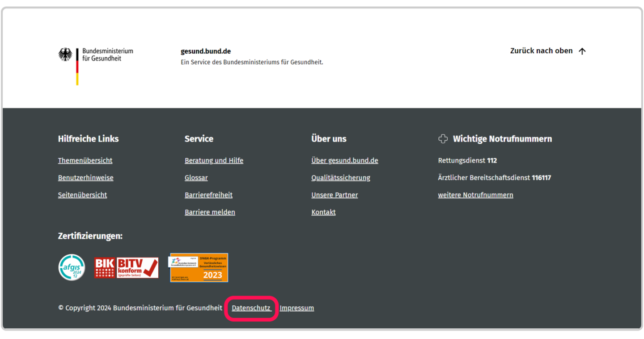Select Barriere melden link
Screen dimensions: 644x339
click(210, 212)
